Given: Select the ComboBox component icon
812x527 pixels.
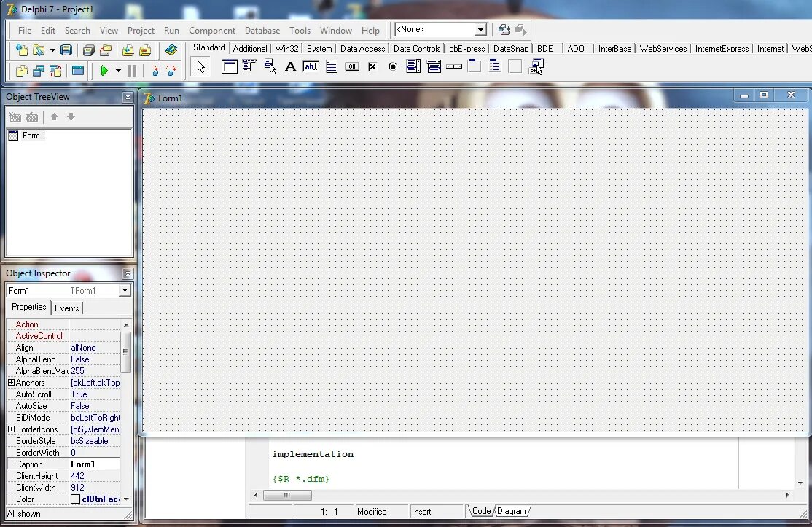Looking at the screenshot, I should (434, 66).
